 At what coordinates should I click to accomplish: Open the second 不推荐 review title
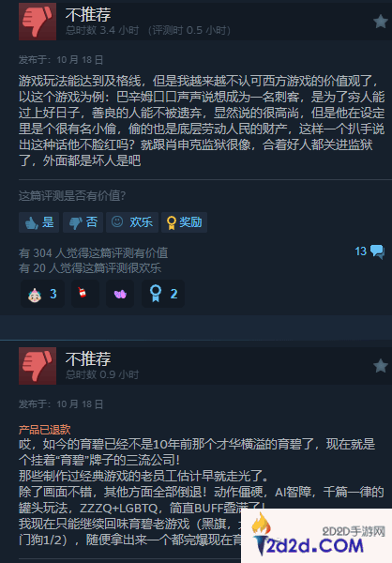coord(88,359)
